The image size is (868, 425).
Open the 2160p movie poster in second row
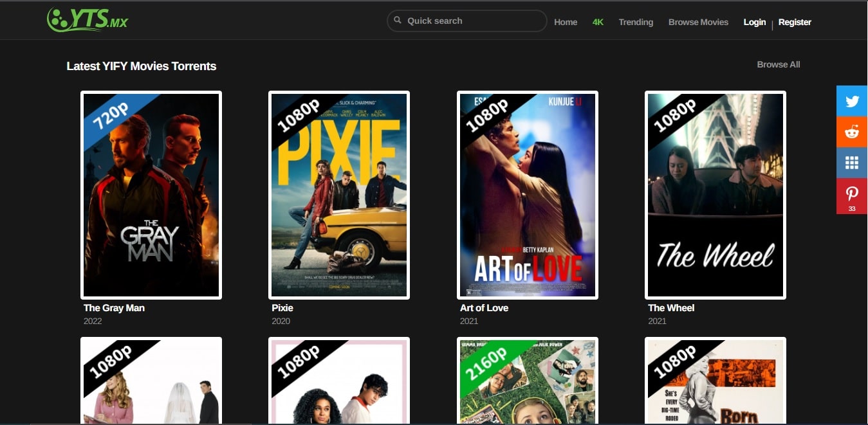pyautogui.click(x=528, y=381)
